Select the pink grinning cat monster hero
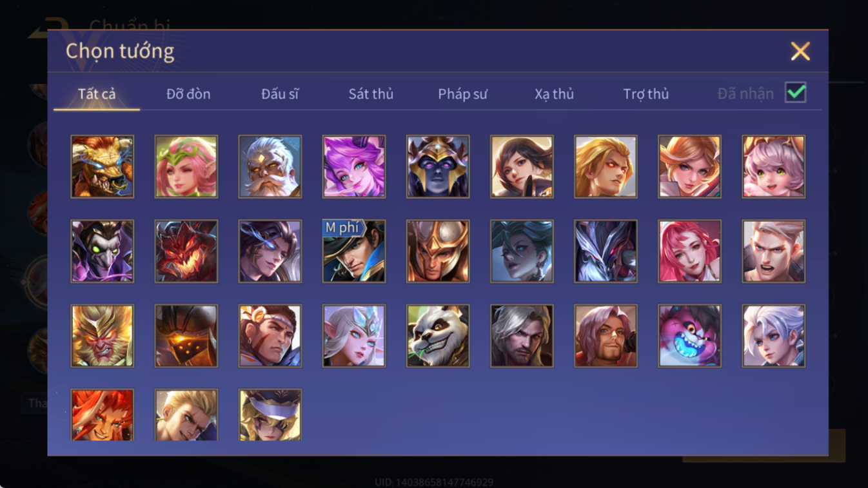Image resolution: width=868 pixels, height=488 pixels. tap(689, 336)
